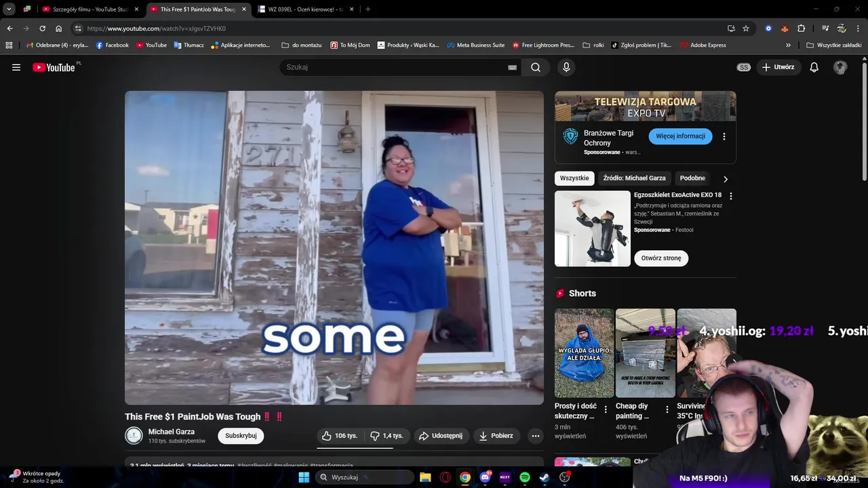Open the Michael Garza channel link
Viewport: 868px width, 488px height.
(x=172, y=432)
